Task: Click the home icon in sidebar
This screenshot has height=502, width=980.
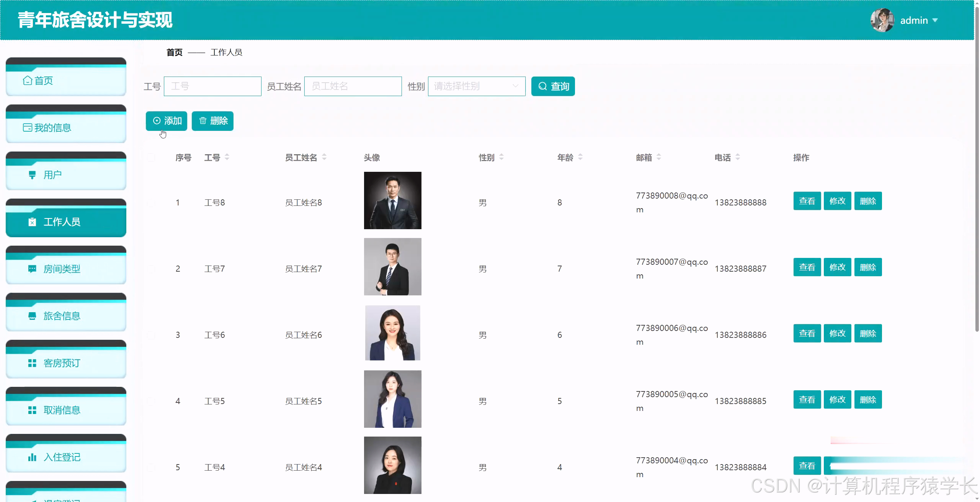Action: pos(27,81)
